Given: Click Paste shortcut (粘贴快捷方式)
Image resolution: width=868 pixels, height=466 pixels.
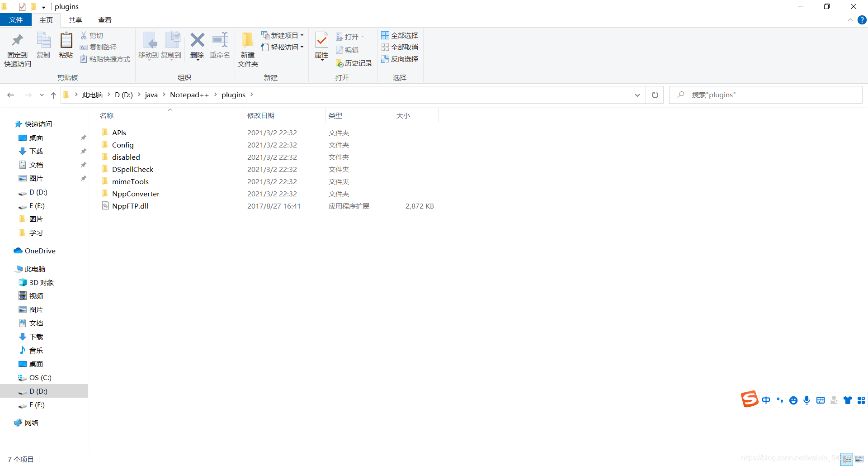Looking at the screenshot, I should click(105, 59).
